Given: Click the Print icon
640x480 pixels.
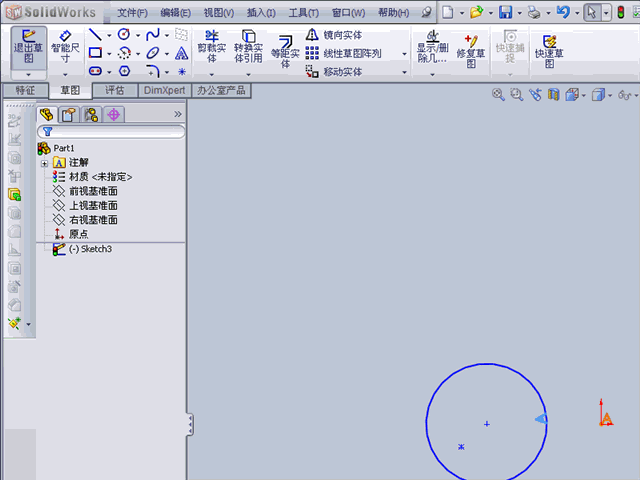Looking at the screenshot, I should [x=534, y=13].
